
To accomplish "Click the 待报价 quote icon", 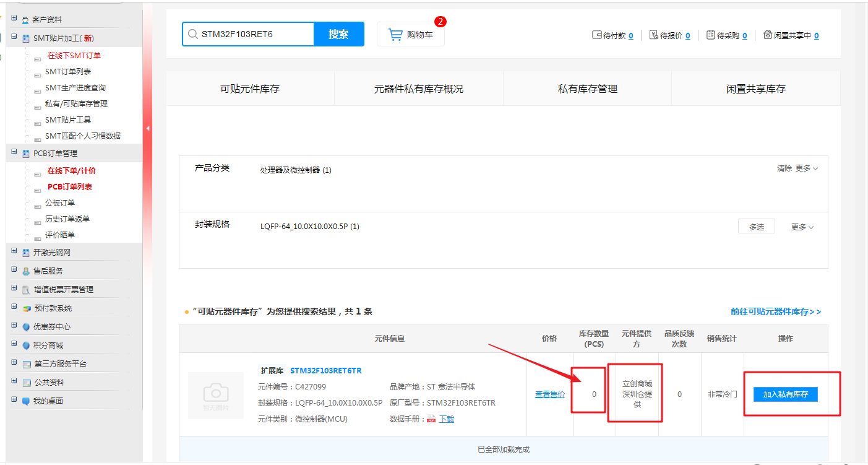I will (x=654, y=35).
